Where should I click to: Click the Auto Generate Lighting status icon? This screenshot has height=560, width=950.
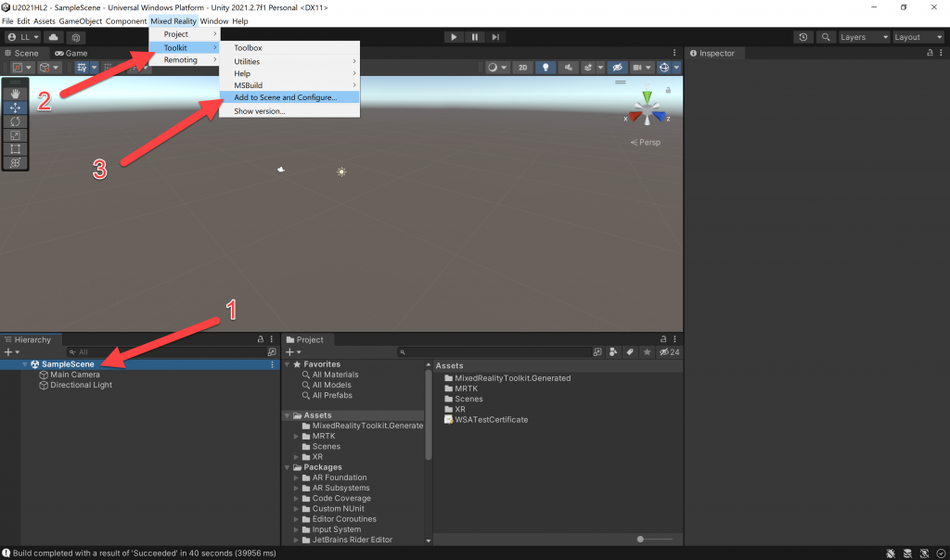[x=924, y=554]
